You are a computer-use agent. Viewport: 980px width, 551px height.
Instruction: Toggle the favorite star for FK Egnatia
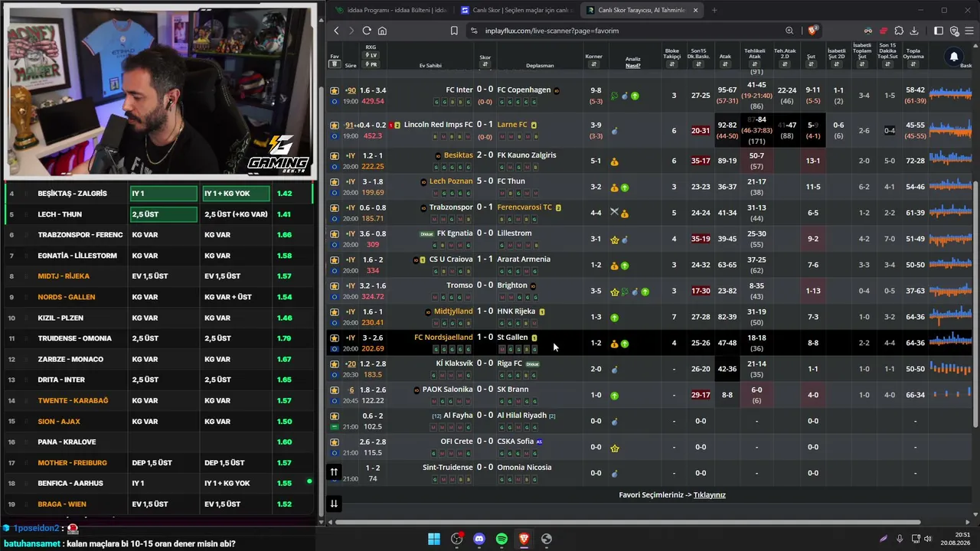335,233
